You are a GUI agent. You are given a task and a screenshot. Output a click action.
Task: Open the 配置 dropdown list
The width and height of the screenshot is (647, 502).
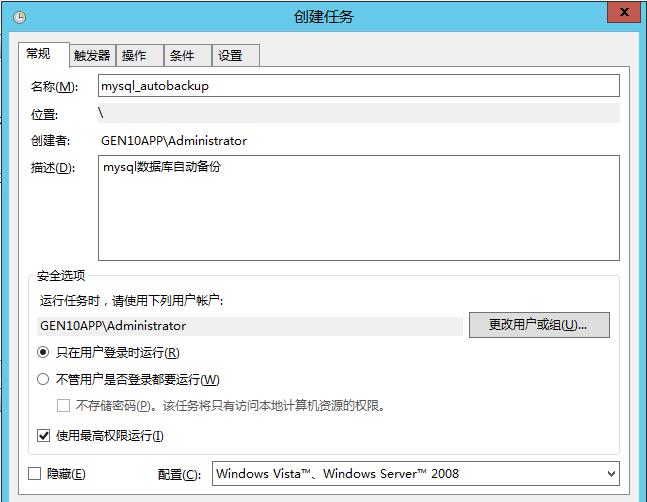click(416, 474)
